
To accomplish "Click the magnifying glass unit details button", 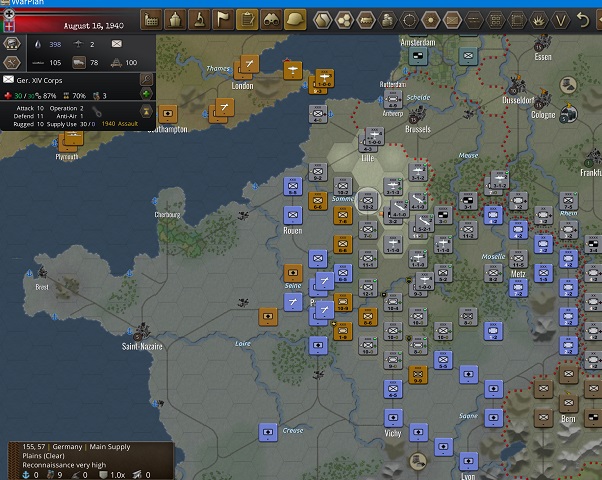I will click(x=146, y=79).
